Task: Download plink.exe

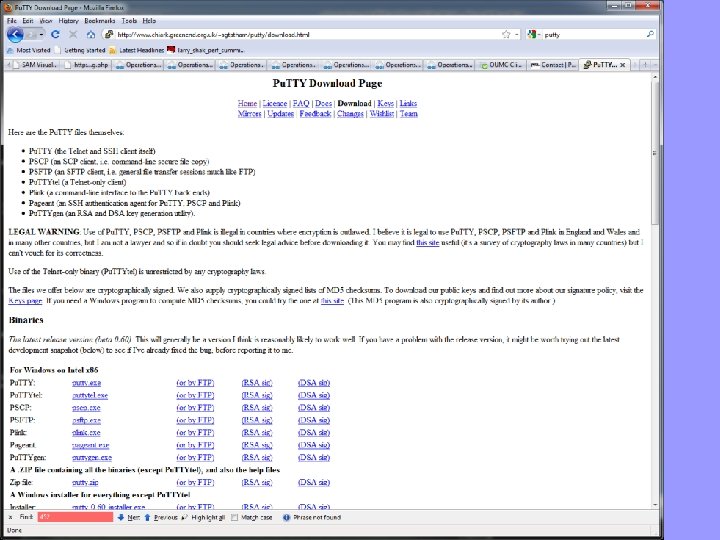Action: click(86, 433)
